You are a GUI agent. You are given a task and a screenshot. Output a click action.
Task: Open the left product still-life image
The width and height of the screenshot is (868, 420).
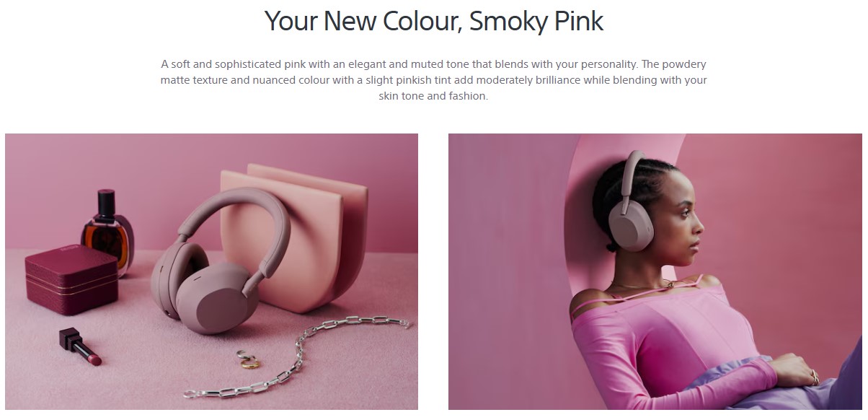(x=211, y=271)
